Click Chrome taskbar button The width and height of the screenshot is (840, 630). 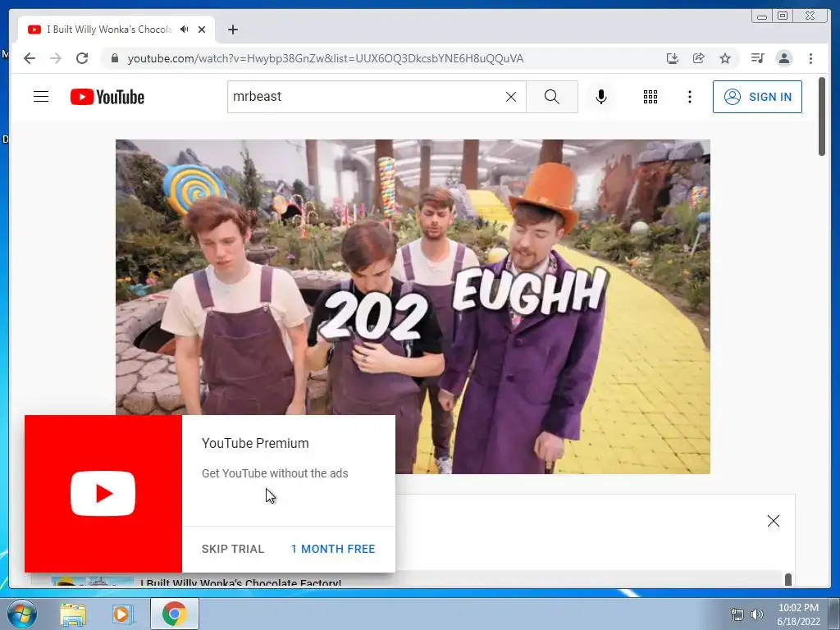tap(174, 614)
